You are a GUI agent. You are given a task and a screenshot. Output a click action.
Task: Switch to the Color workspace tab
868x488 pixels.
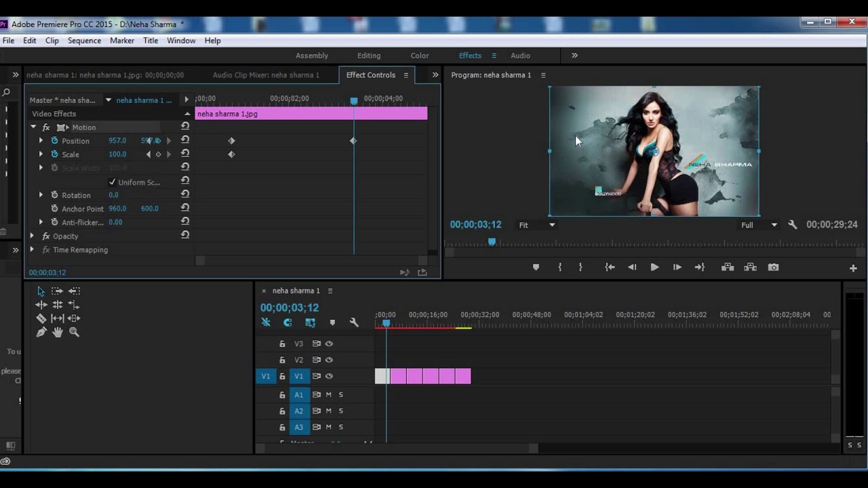(419, 56)
